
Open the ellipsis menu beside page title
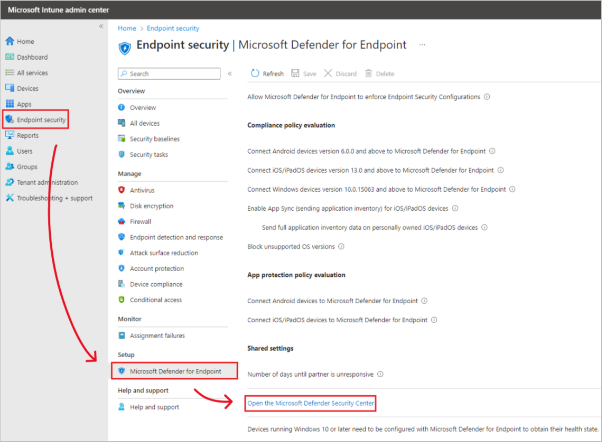pos(424,46)
